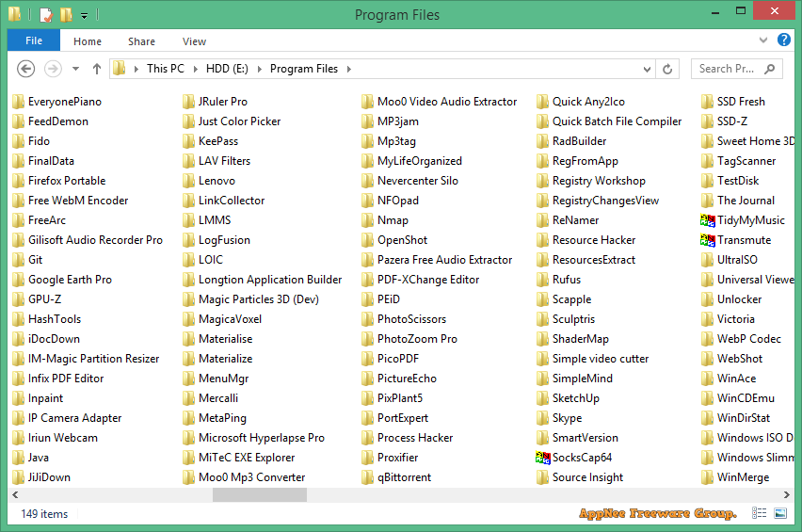Select Source Insight folder
This screenshot has height=532, width=802.
pos(580,477)
